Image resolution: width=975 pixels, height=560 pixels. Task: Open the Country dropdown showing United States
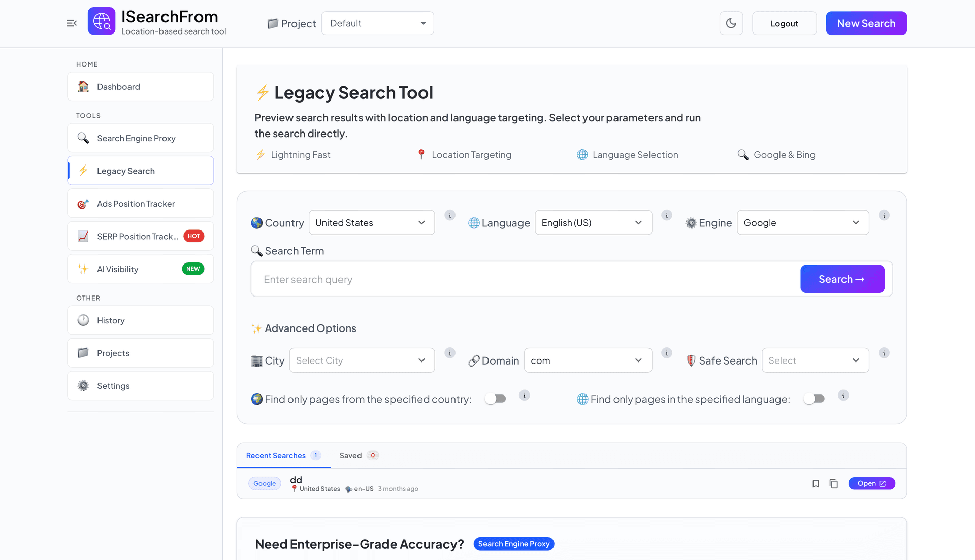[372, 223]
